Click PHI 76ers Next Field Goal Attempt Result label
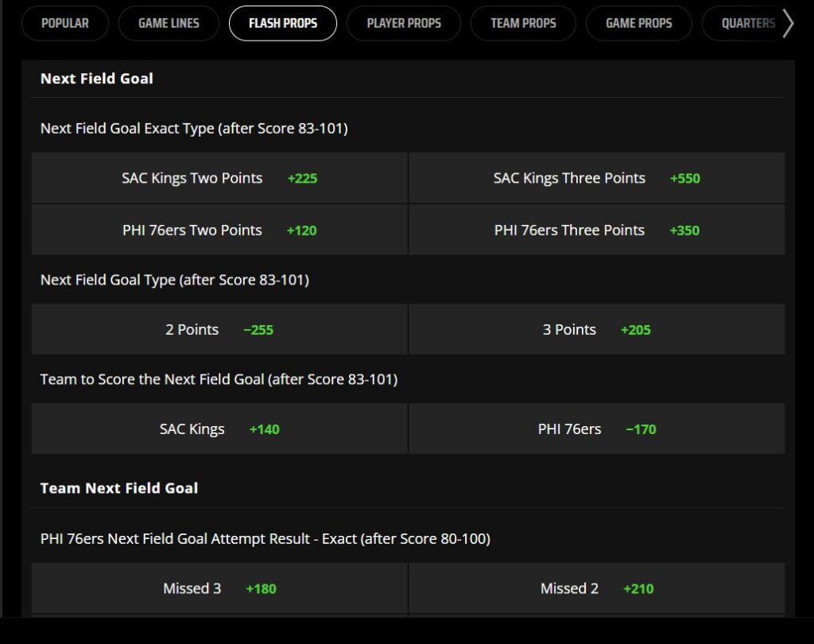 [266, 538]
